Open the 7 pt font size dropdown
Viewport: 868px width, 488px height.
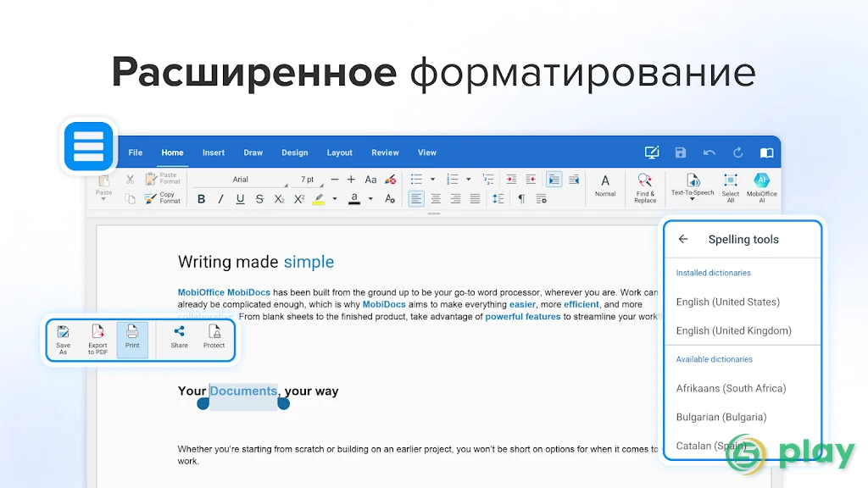click(308, 180)
